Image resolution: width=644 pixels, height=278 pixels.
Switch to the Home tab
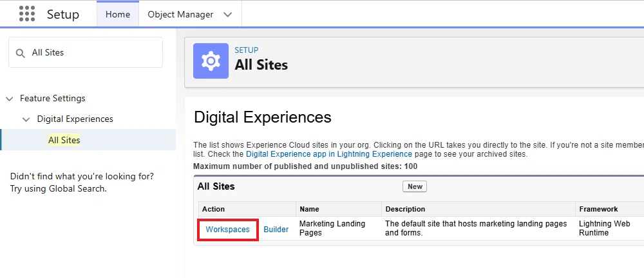click(x=118, y=14)
